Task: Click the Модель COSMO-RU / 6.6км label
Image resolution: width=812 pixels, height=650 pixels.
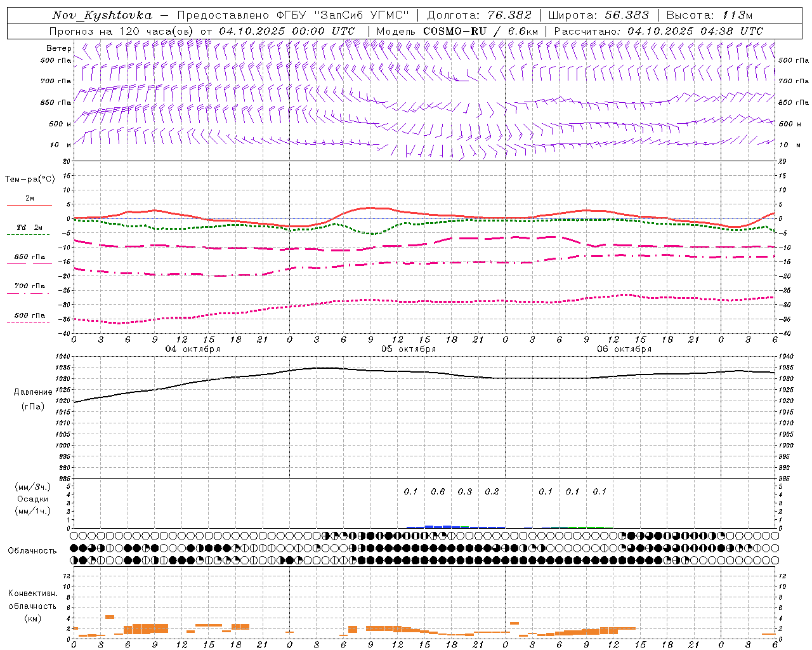Action: [x=457, y=31]
